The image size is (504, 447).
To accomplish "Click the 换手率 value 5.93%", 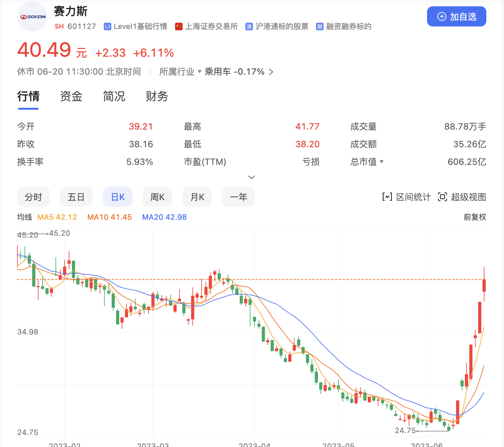I will pos(140,162).
